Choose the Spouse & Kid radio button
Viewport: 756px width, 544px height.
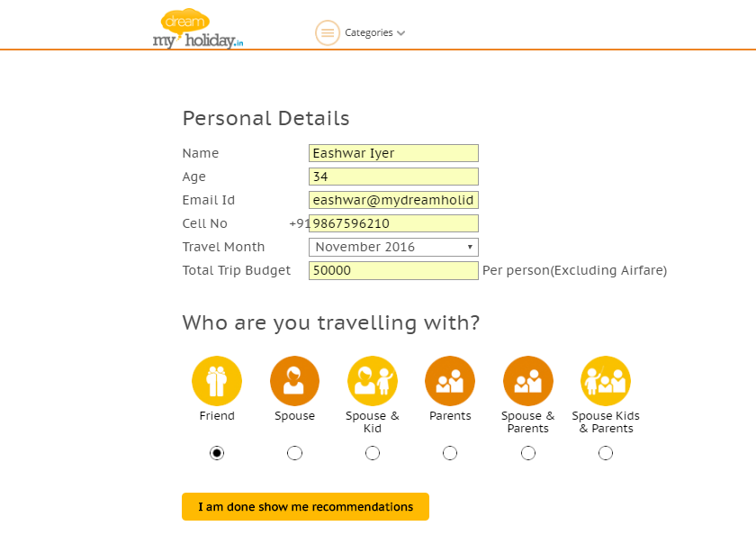pyautogui.click(x=372, y=453)
